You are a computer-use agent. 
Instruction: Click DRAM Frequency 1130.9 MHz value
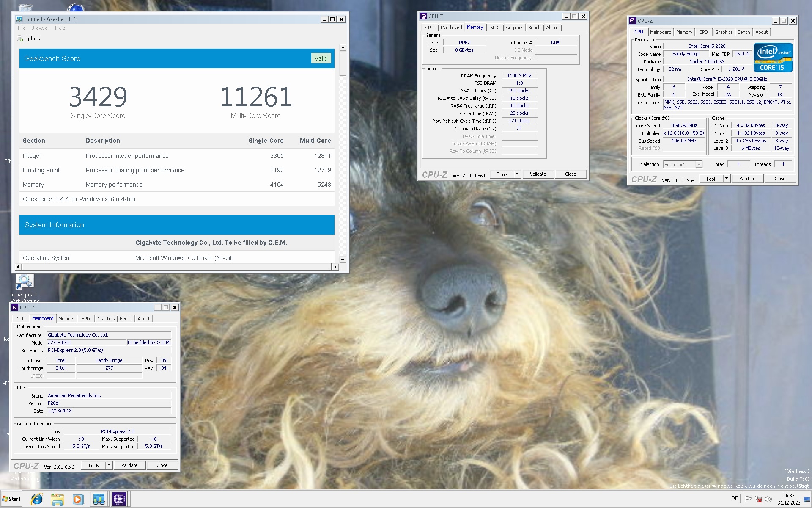[x=519, y=75]
